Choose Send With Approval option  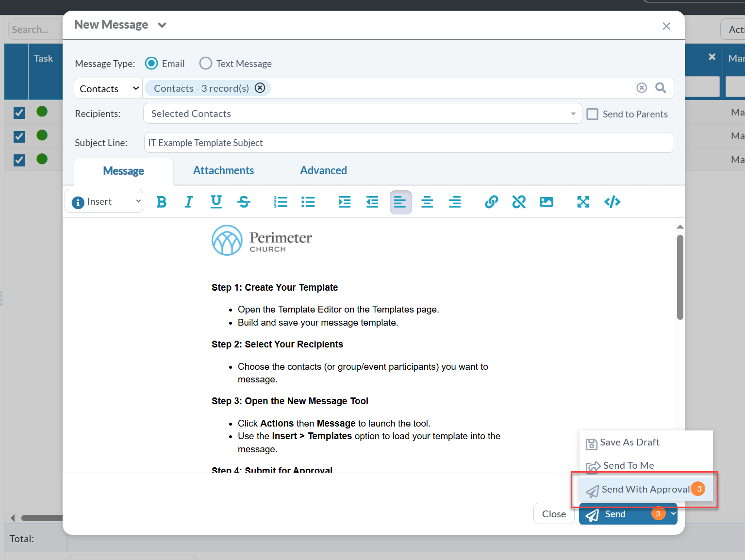645,489
